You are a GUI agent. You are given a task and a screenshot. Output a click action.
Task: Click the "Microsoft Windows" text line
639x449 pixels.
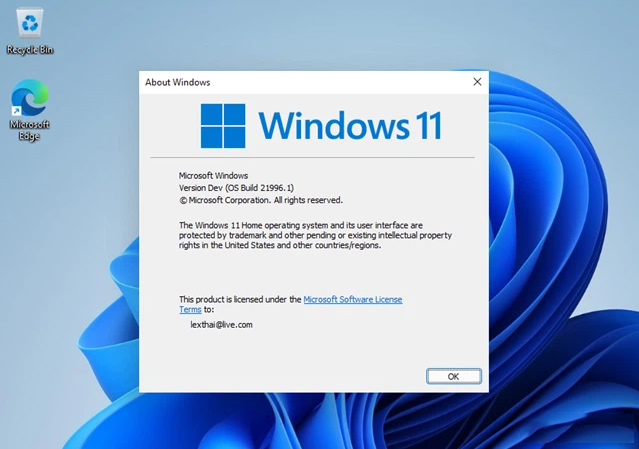[214, 176]
